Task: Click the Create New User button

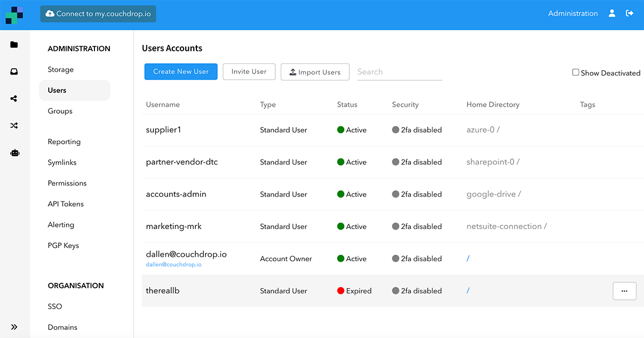Action: (x=181, y=71)
